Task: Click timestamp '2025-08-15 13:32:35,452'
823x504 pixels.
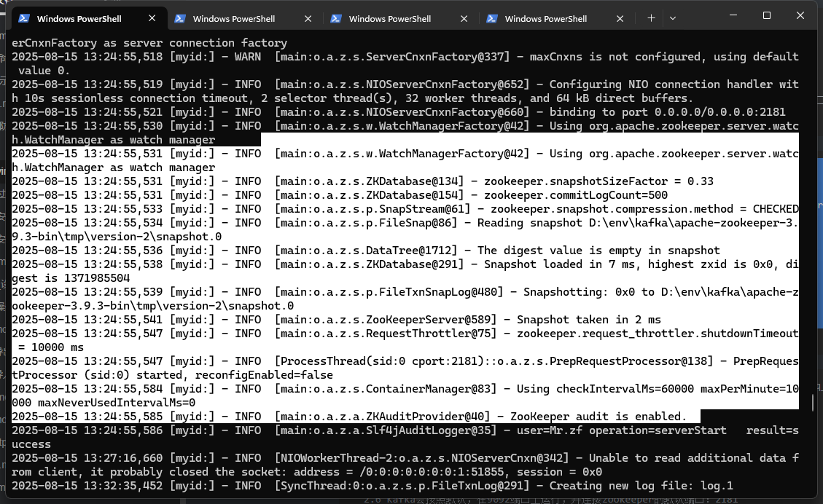Action: tap(87, 486)
